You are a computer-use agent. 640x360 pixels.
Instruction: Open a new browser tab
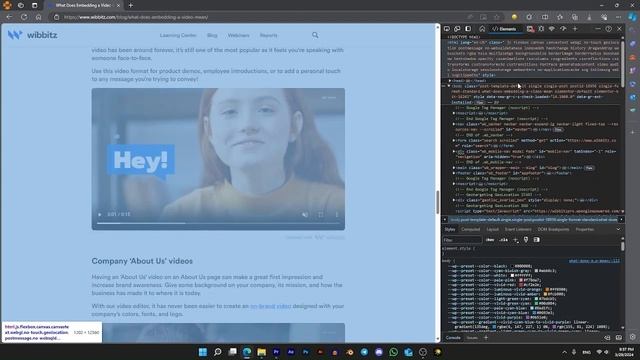(131, 5)
